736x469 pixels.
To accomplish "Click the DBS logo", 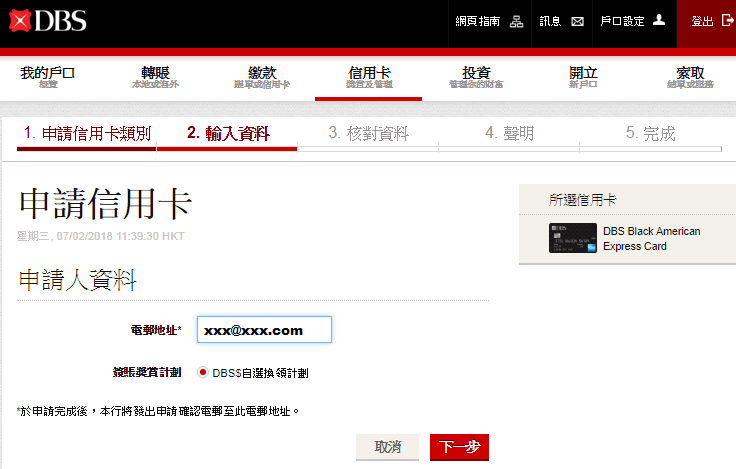I will (x=47, y=21).
